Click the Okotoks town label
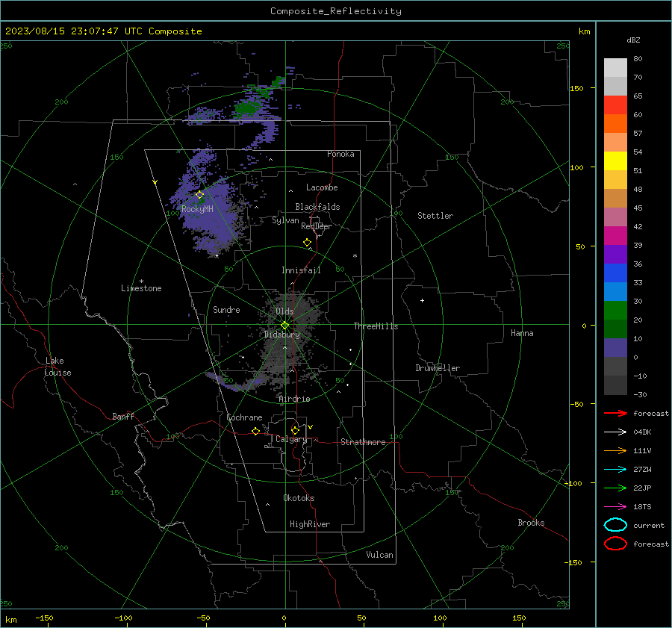Screen dimensions: 672x628 pyautogui.click(x=299, y=498)
